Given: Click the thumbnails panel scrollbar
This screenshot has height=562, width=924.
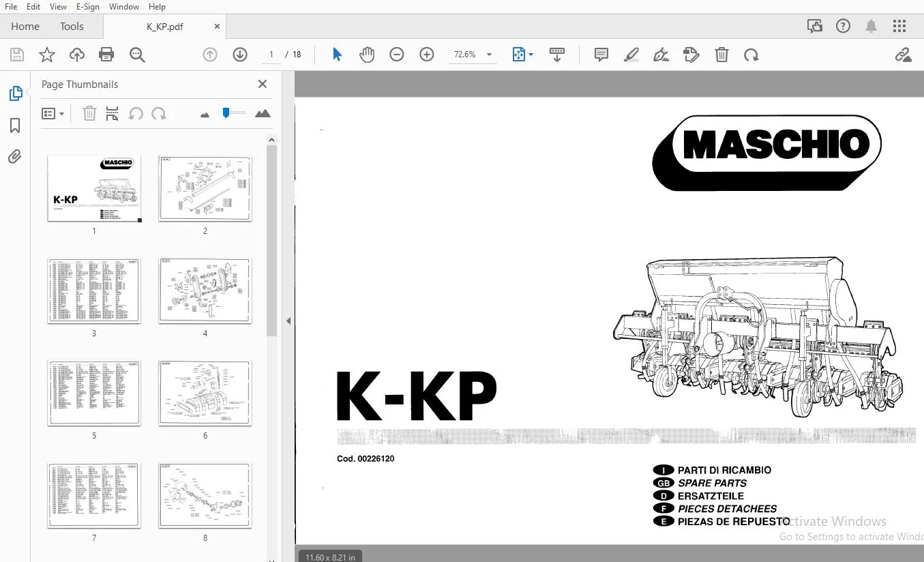Looking at the screenshot, I should 271,241.
